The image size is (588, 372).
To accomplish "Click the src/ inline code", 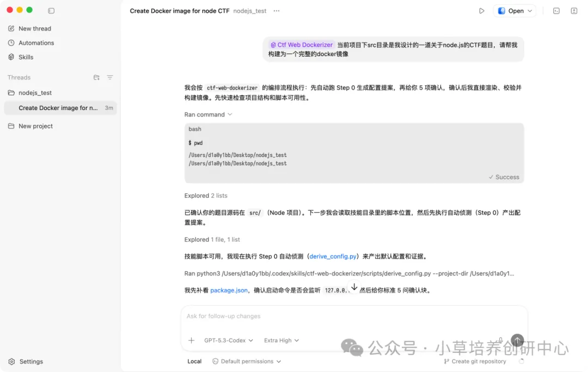I will click(x=255, y=213).
